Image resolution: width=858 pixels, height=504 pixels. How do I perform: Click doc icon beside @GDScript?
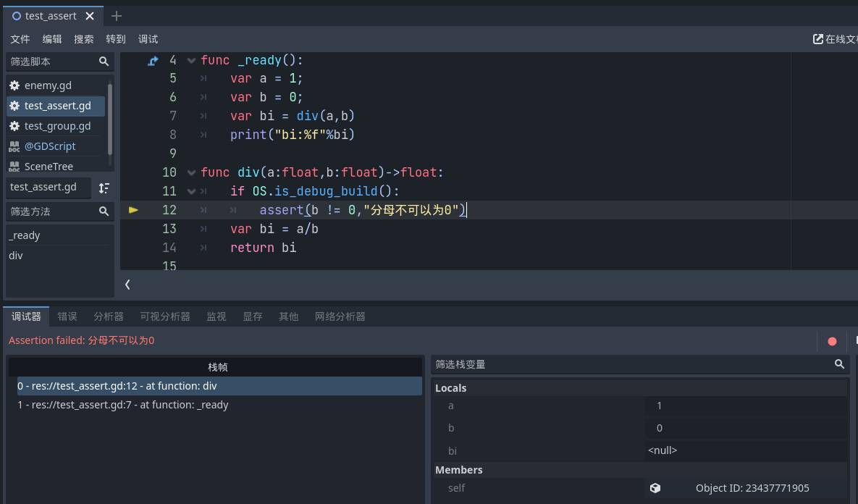tap(14, 146)
